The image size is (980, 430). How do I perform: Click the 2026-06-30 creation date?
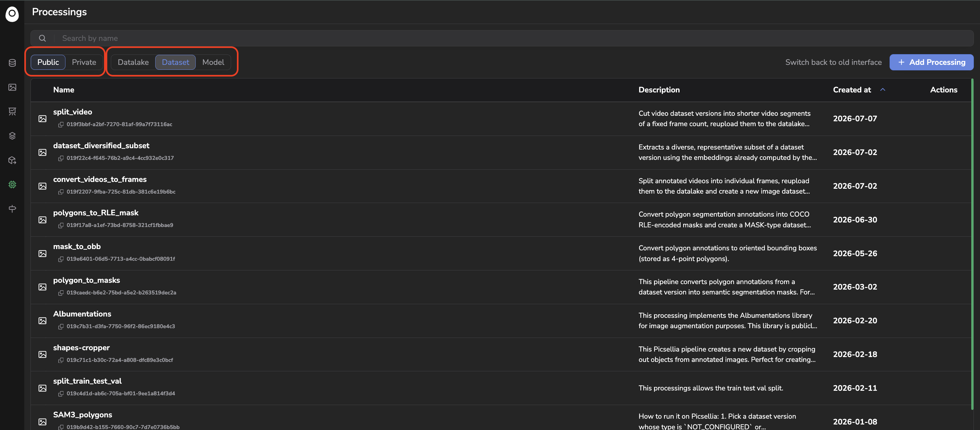pos(855,220)
